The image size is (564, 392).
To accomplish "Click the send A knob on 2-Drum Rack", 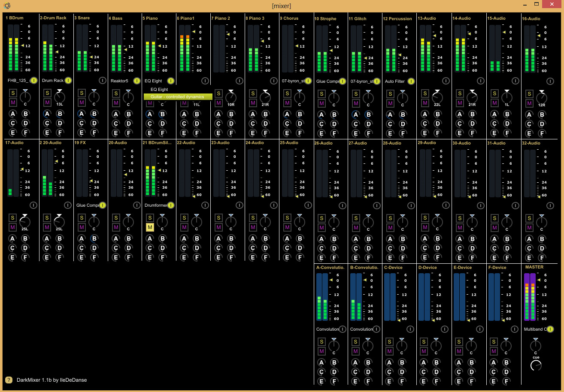I will 47,114.
